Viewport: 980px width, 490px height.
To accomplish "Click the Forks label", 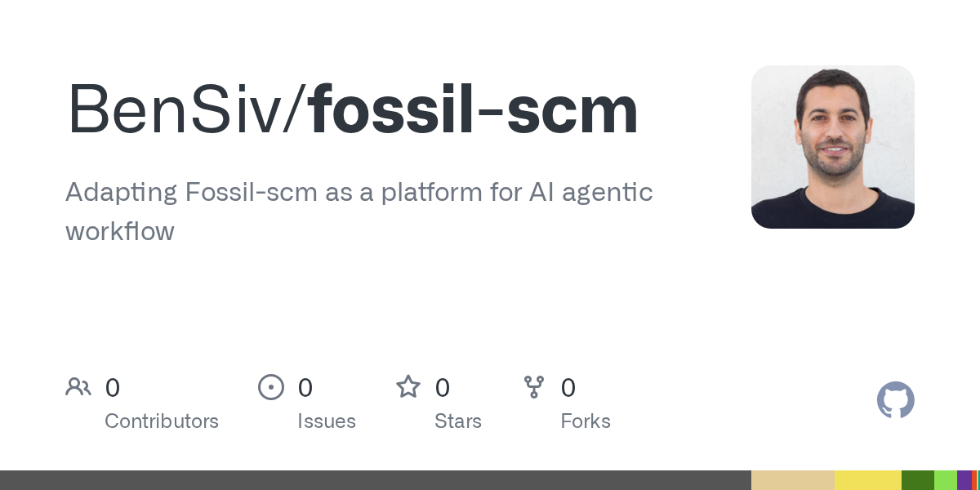I will coord(586,421).
